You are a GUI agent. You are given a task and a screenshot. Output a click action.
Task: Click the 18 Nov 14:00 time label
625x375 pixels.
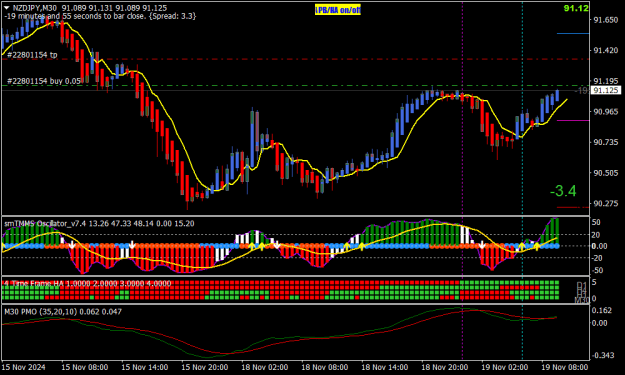coord(385,367)
